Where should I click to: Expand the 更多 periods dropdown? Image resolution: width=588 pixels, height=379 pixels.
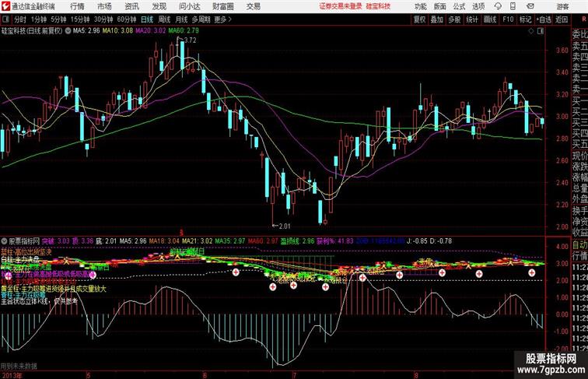click(222, 19)
